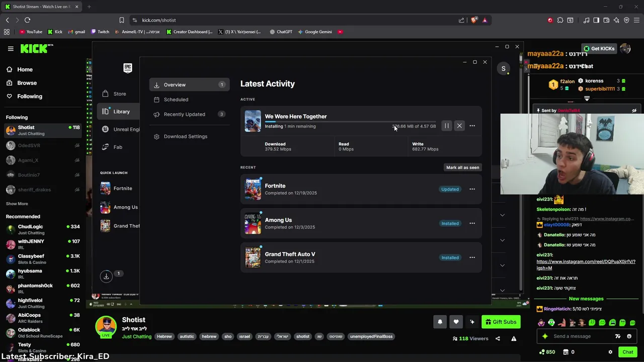The height and width of the screenshot is (362, 644).
Task: Open Kick Following page
Action: pyautogui.click(x=25, y=96)
